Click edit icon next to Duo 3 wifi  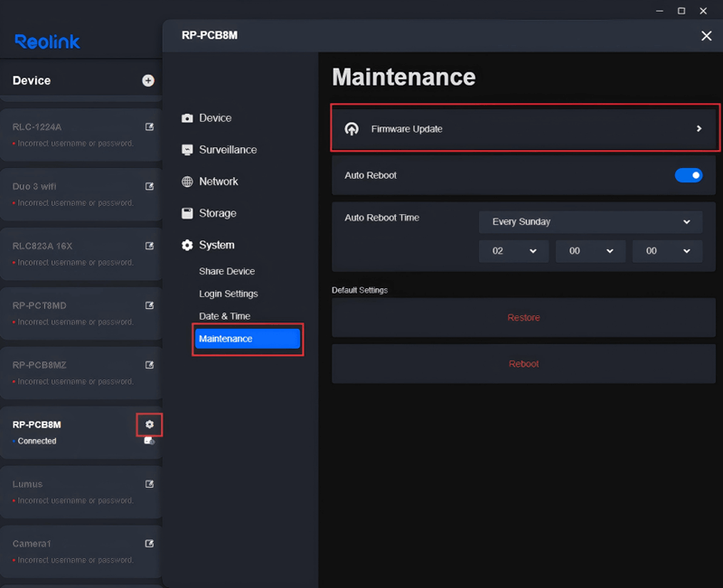click(x=150, y=186)
